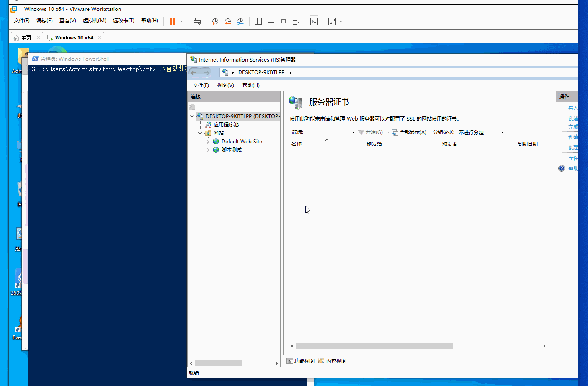Open the console view terminal icon
This screenshot has height=386, width=588.
(314, 21)
